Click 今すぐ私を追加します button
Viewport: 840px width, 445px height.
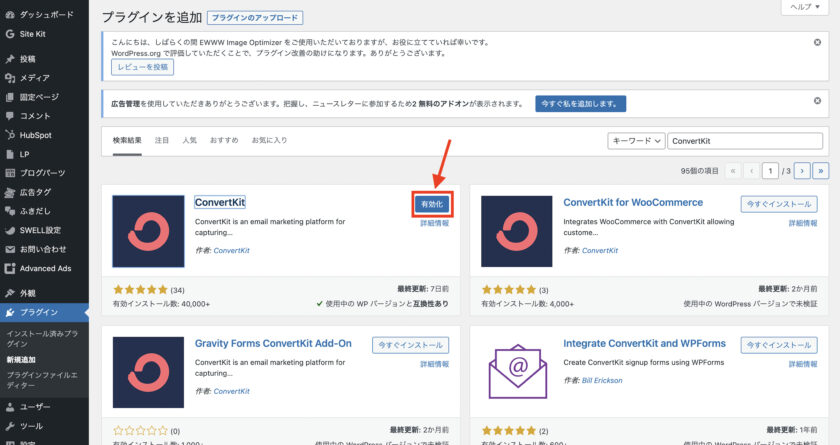click(580, 104)
